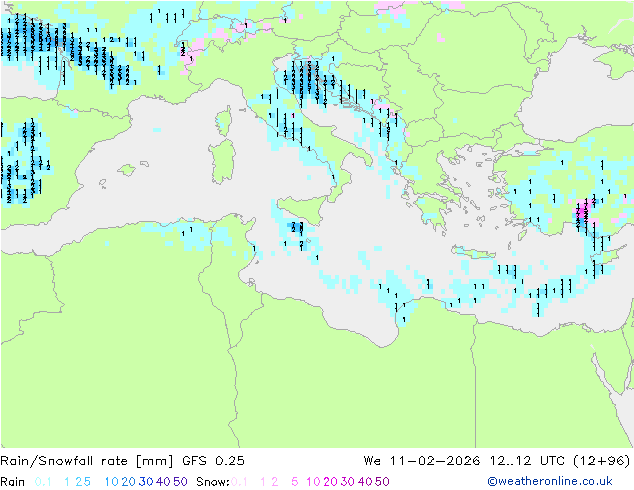Viewport: 634px width, 490px height.
Task: Click the 'We 11-02-2026' date text
Action: click(422, 461)
